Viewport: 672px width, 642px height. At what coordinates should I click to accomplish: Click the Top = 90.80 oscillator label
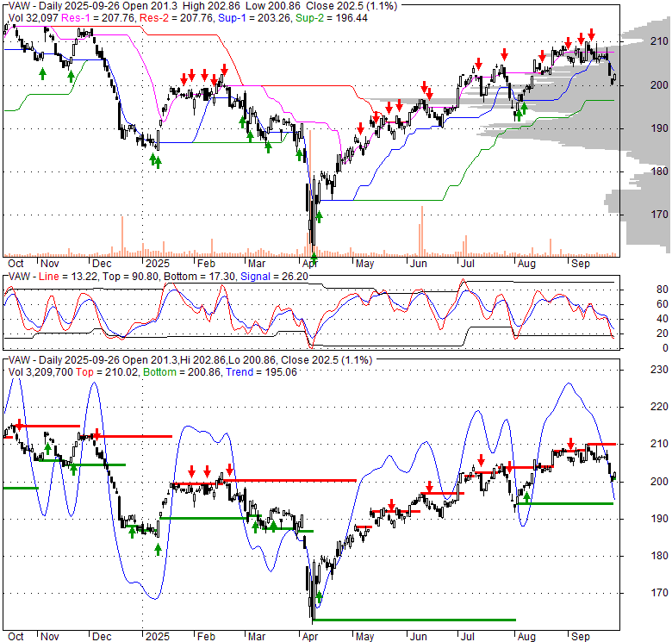[x=129, y=277]
